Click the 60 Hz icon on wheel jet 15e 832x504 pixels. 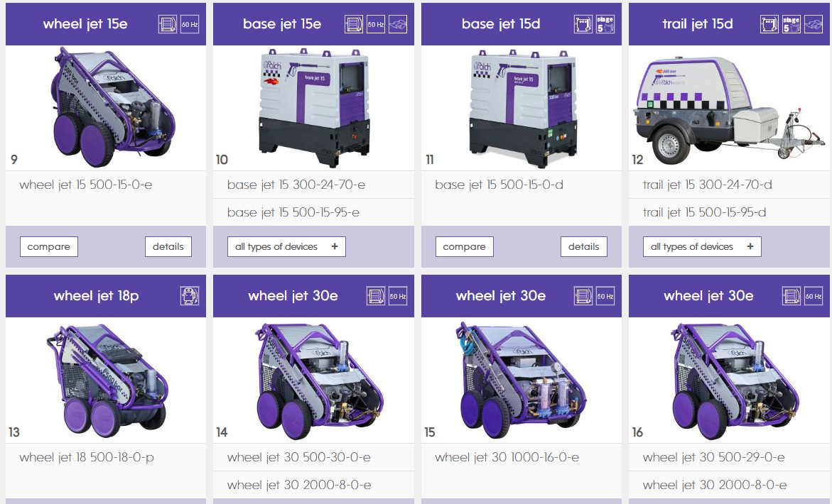tap(190, 24)
